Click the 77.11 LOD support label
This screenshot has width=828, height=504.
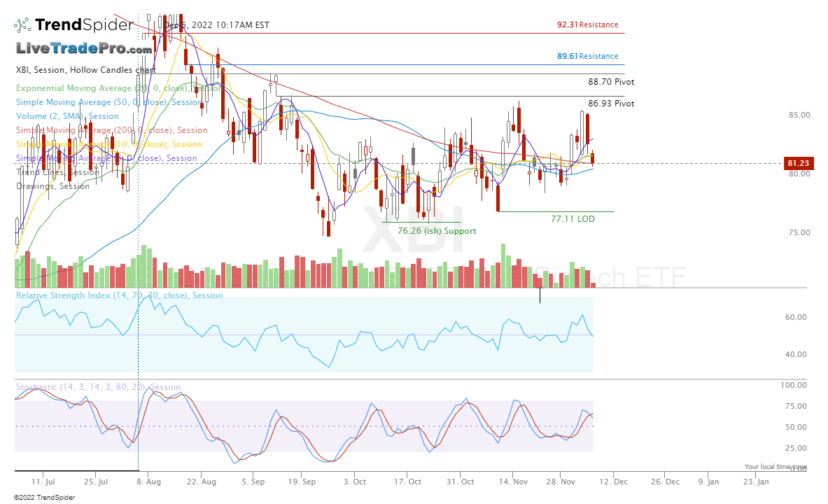(x=571, y=218)
